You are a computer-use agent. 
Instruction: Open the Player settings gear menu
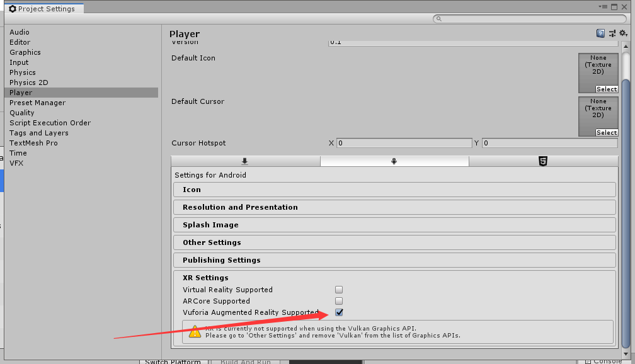tap(624, 33)
